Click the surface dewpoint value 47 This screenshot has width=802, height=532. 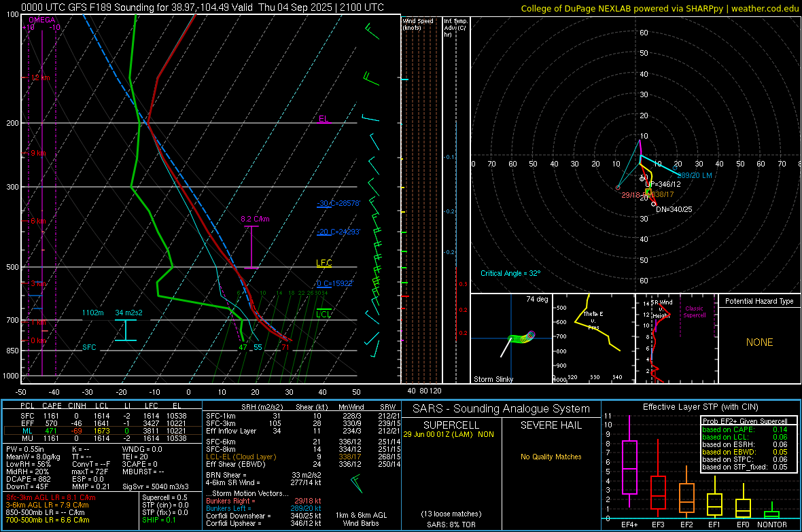[243, 347]
